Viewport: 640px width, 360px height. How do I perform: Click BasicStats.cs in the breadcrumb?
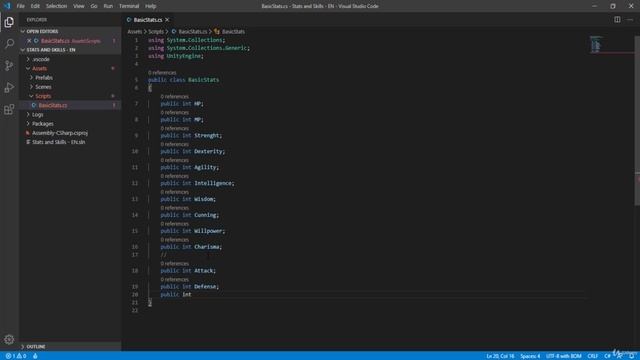coord(193,31)
